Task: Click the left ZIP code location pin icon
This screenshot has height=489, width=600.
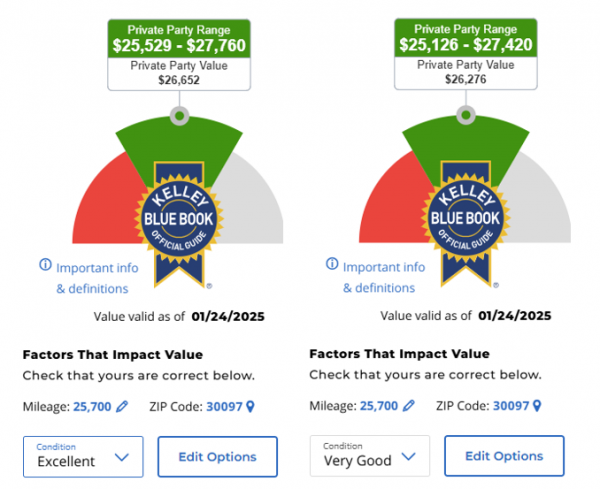Action: click(x=250, y=406)
